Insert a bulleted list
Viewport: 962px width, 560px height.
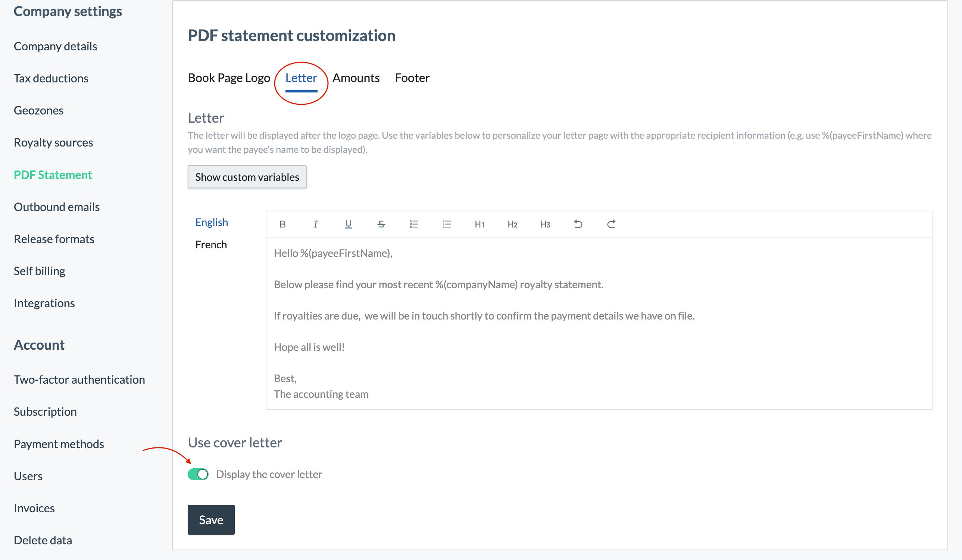(447, 224)
